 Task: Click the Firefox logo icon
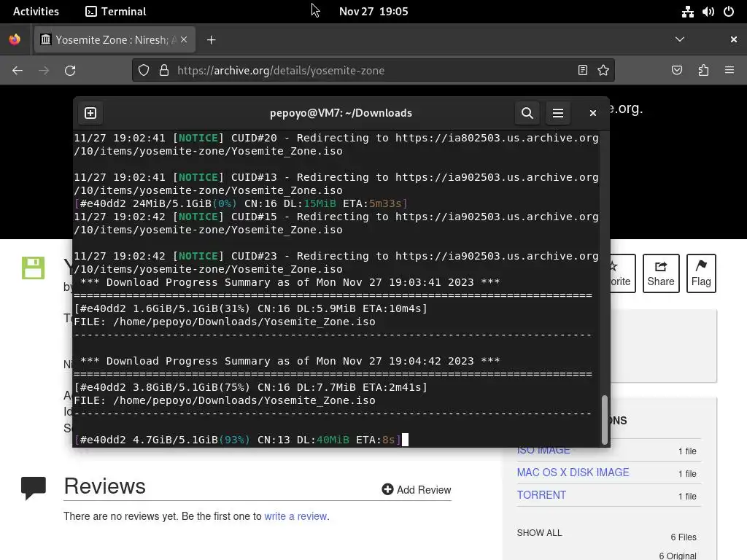[15, 39]
